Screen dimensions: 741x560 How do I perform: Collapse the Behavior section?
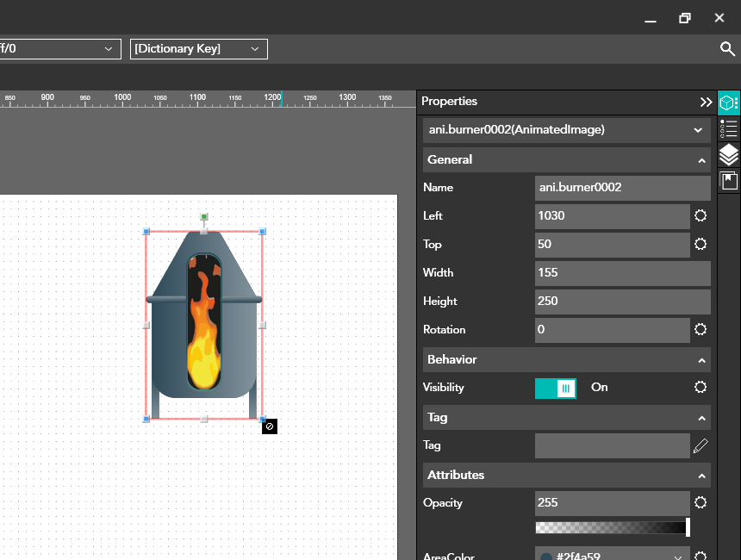click(701, 360)
